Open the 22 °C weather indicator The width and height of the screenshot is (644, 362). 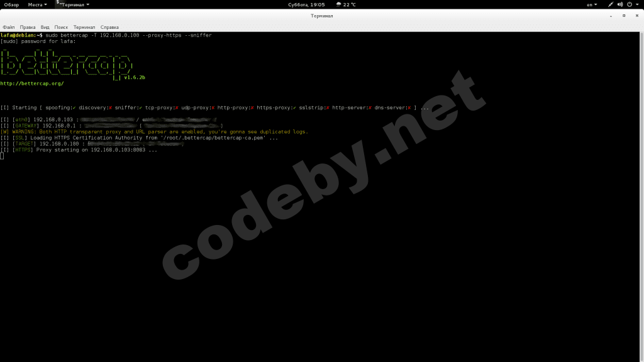[346, 4]
